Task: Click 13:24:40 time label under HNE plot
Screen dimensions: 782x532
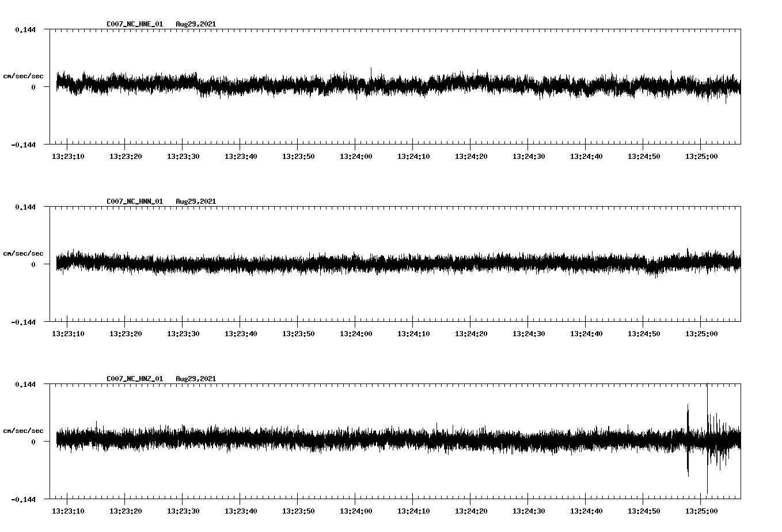Action: click(x=586, y=156)
